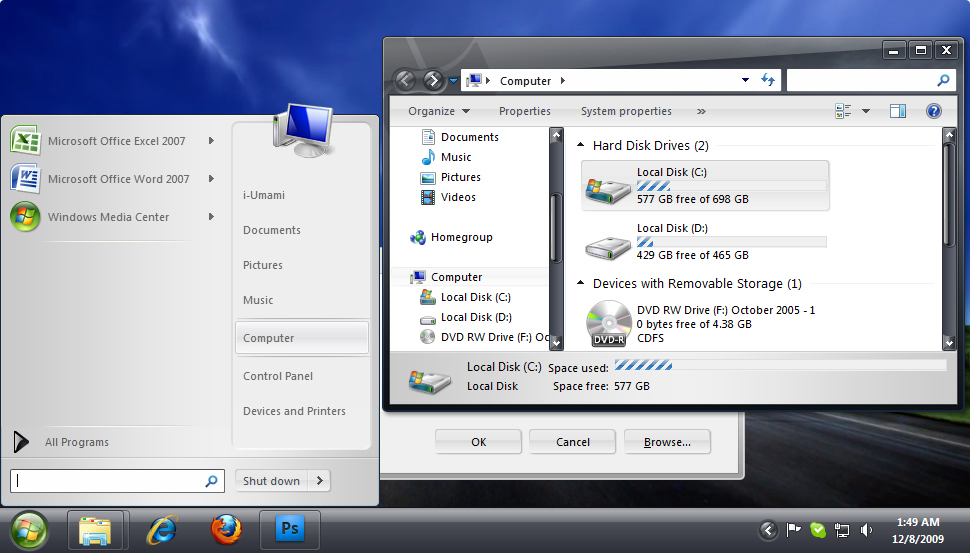Click Computer in the Start menu
The image size is (970, 553).
tap(302, 338)
